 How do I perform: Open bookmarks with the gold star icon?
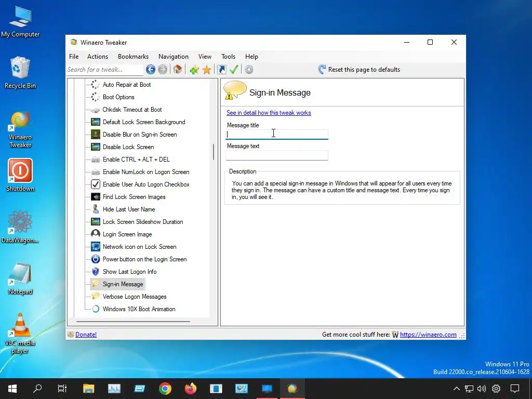point(207,70)
